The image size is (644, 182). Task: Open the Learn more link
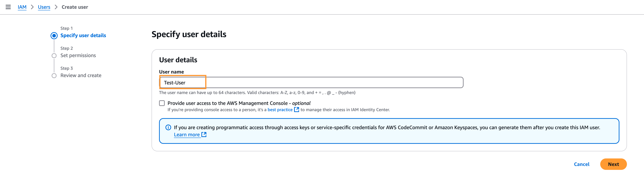(187, 135)
